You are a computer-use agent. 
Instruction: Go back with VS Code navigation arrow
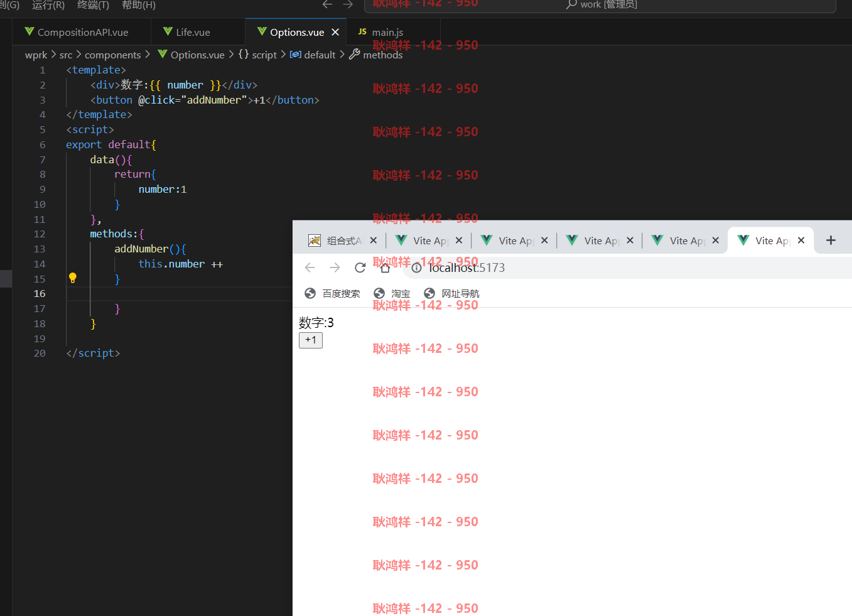click(x=327, y=4)
